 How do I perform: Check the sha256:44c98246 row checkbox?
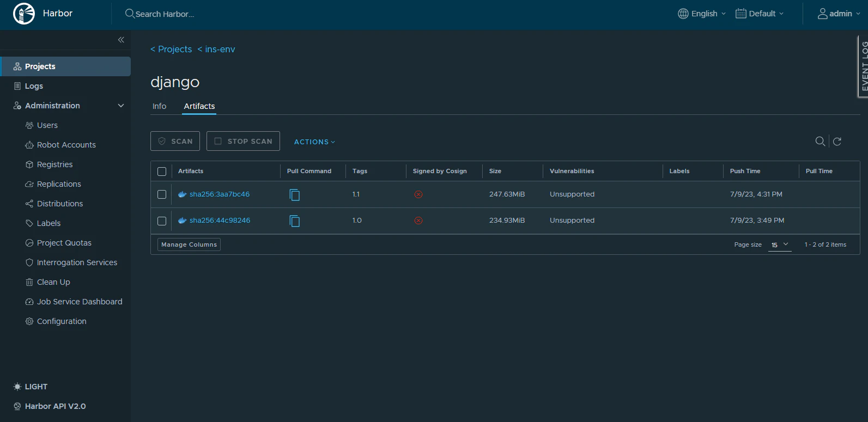click(x=162, y=221)
